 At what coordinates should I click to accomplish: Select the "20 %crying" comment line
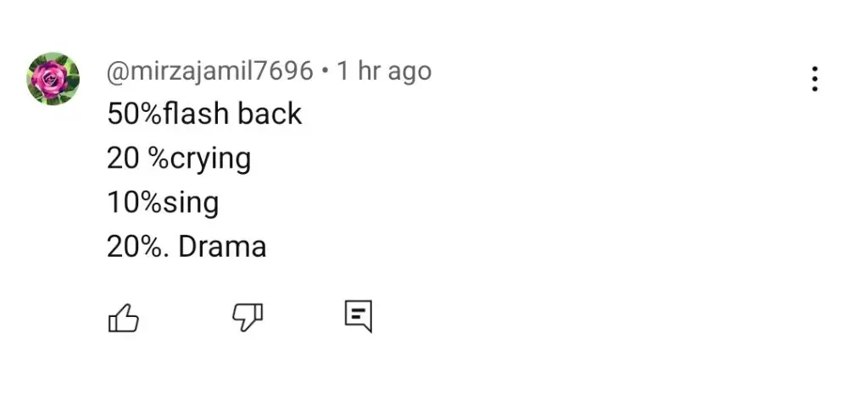click(179, 159)
